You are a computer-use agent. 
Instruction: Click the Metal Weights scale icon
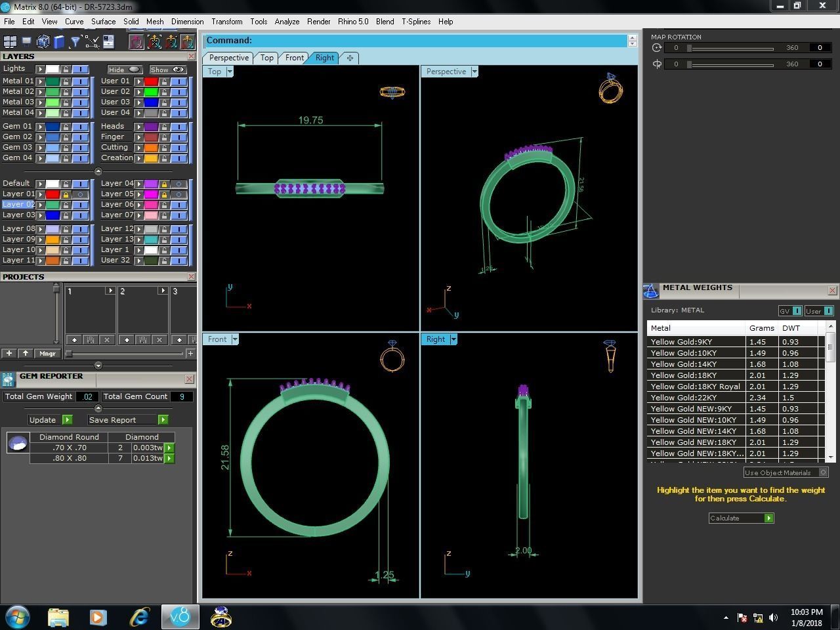point(651,291)
